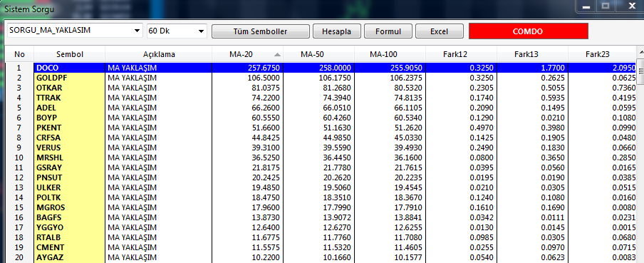Image resolution: width=644 pixels, height=263 pixels.
Task: Select the MRSHL symbol cell
Action: click(69, 158)
